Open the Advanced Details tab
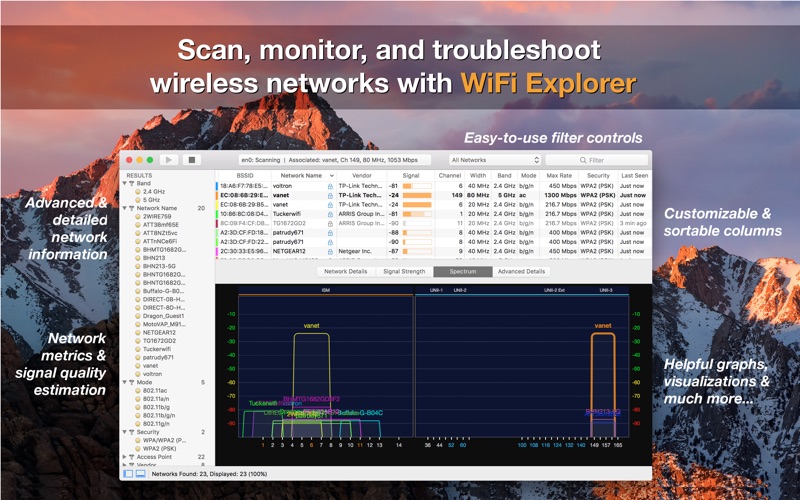Screen dimensions: 800x500 (x=521, y=271)
